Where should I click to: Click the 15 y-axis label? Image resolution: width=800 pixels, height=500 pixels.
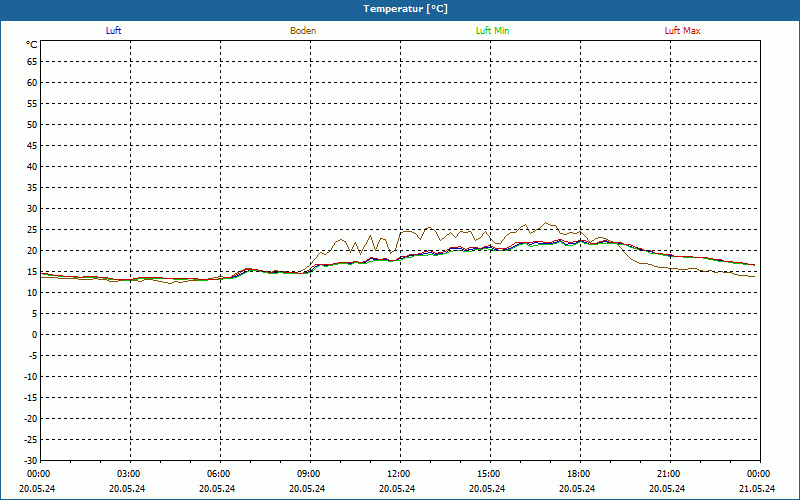point(32,271)
